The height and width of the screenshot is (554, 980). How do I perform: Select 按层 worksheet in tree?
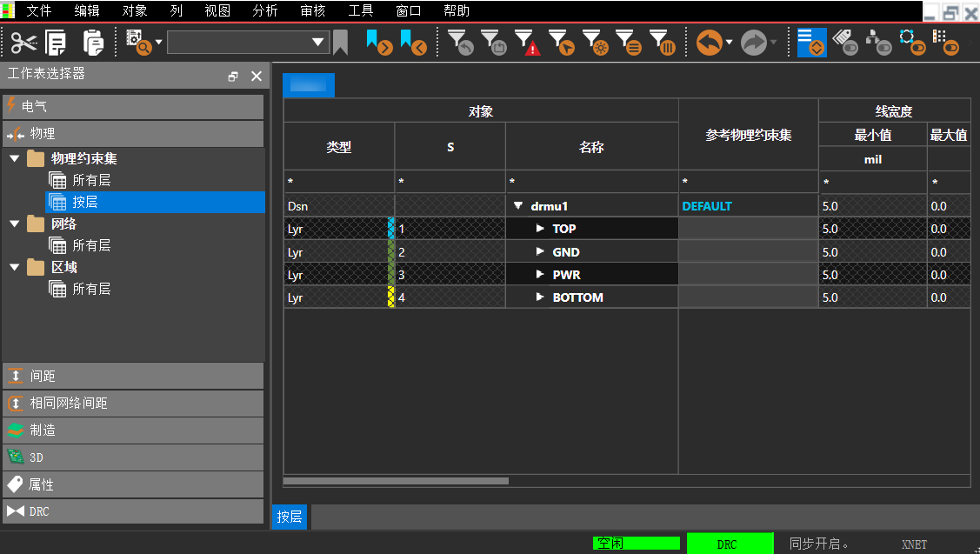click(x=155, y=202)
